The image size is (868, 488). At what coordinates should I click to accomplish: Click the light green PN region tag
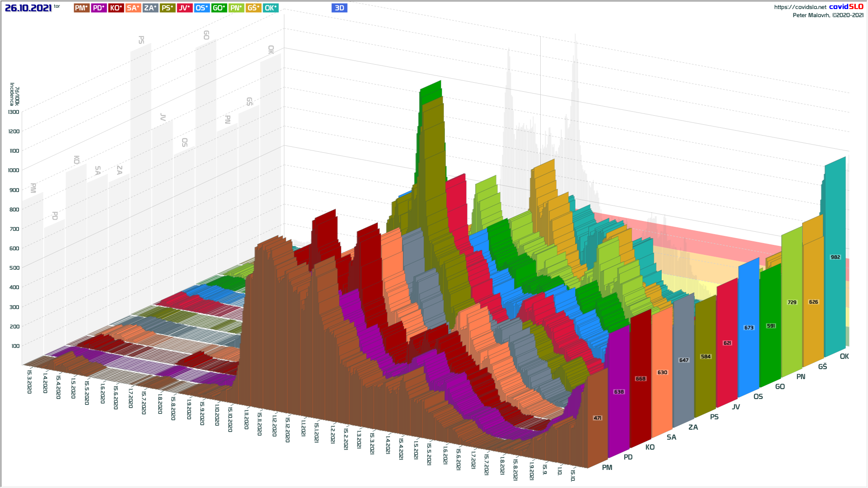(x=236, y=8)
